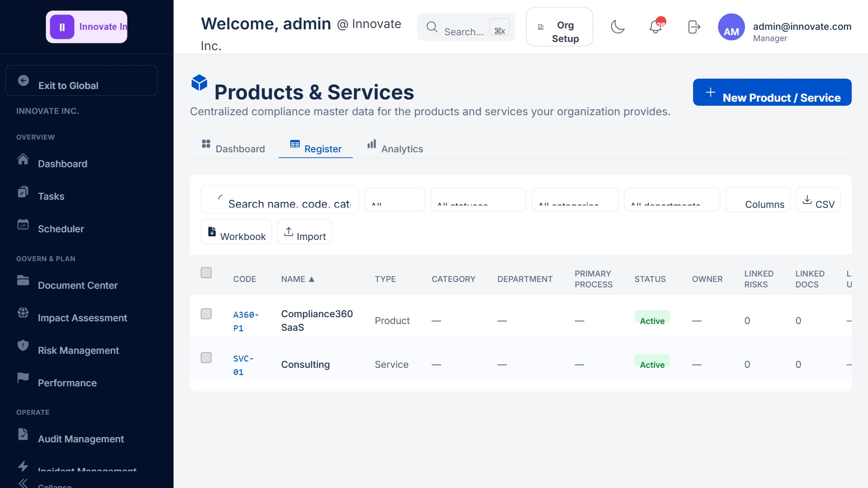The image size is (868, 488).
Task: Open the All categories filter dropdown
Action: pos(575,199)
